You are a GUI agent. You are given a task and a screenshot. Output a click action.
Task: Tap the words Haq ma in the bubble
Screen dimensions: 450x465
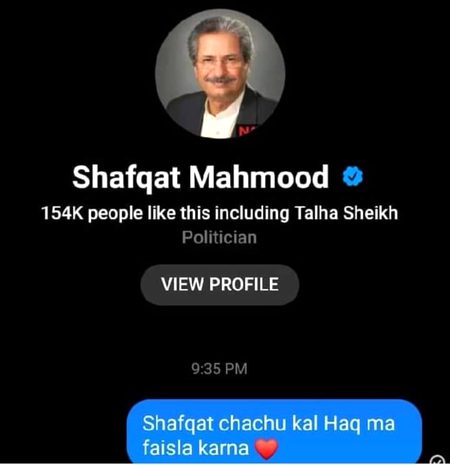[x=359, y=424]
